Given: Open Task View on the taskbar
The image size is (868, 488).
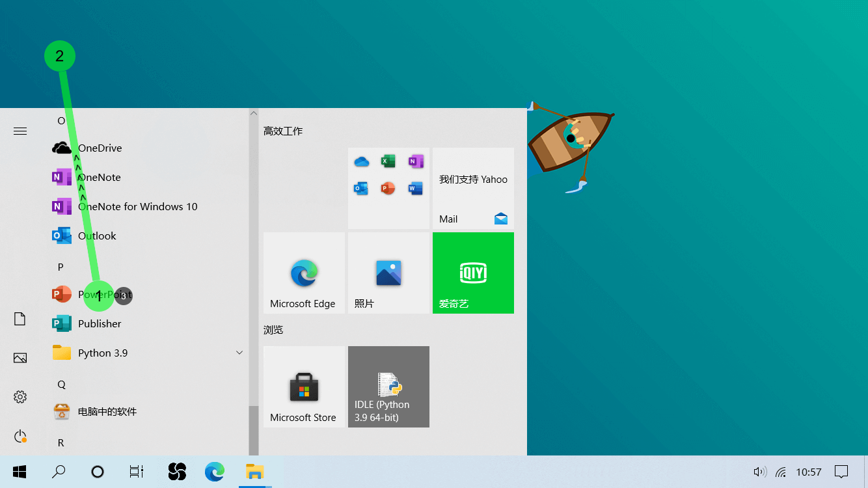Looking at the screenshot, I should click(136, 472).
